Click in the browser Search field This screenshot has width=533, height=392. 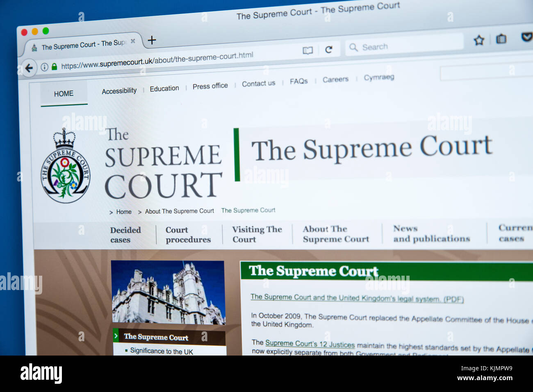pos(404,45)
